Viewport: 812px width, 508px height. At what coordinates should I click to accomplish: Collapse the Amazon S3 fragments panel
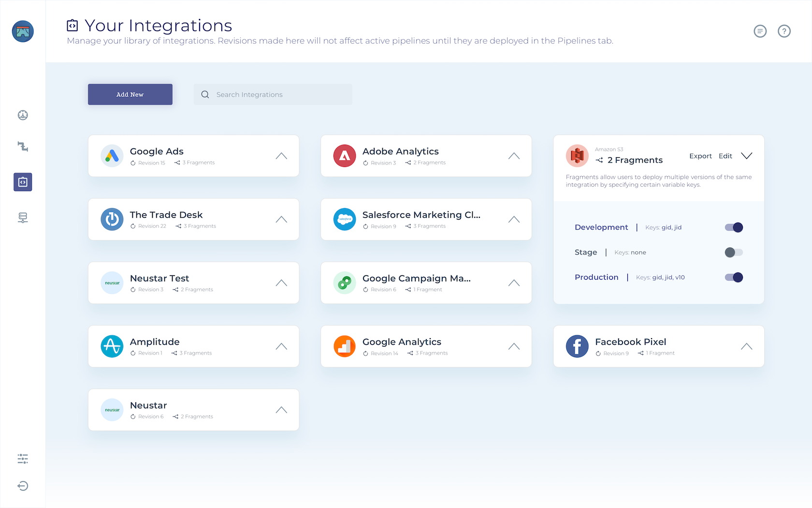pyautogui.click(x=747, y=156)
